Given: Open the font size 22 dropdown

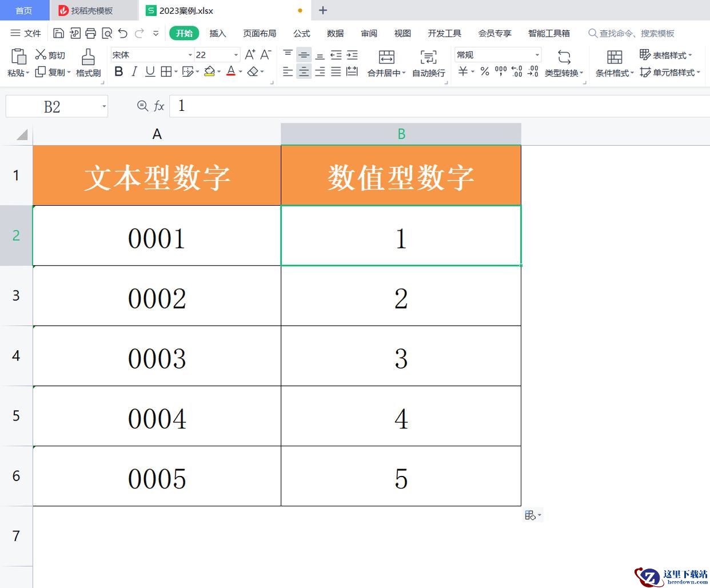Looking at the screenshot, I should click(236, 55).
